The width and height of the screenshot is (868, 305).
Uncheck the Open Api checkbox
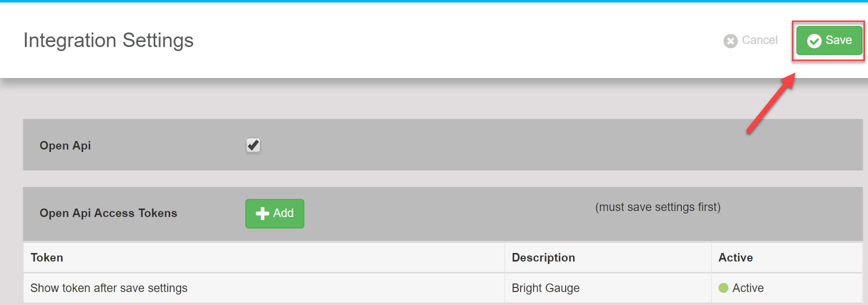(x=253, y=145)
